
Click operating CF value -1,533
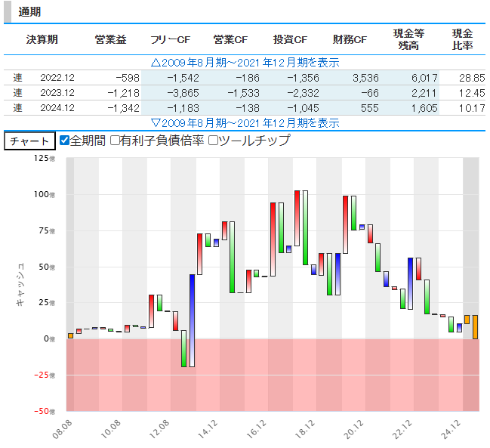coord(243,93)
